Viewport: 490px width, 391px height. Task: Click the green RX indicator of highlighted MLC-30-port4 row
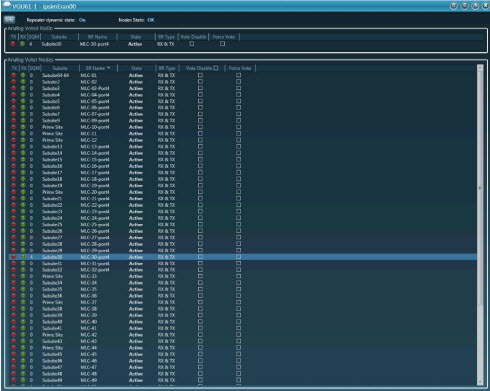(x=23, y=257)
